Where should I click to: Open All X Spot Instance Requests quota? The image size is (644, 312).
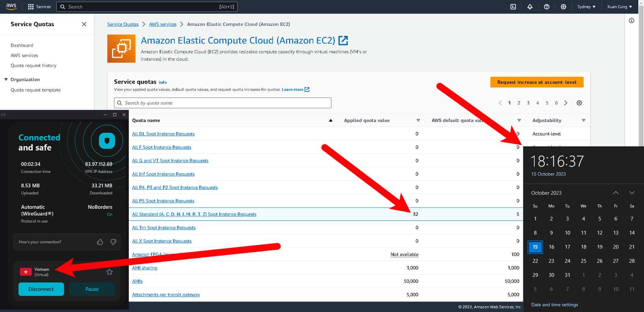162,241
